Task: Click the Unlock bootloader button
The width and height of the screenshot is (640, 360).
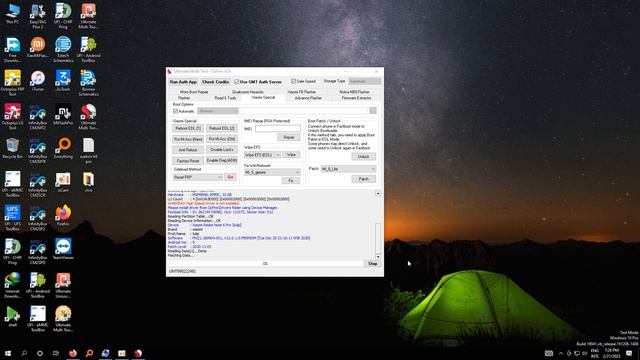Action: [x=363, y=157]
